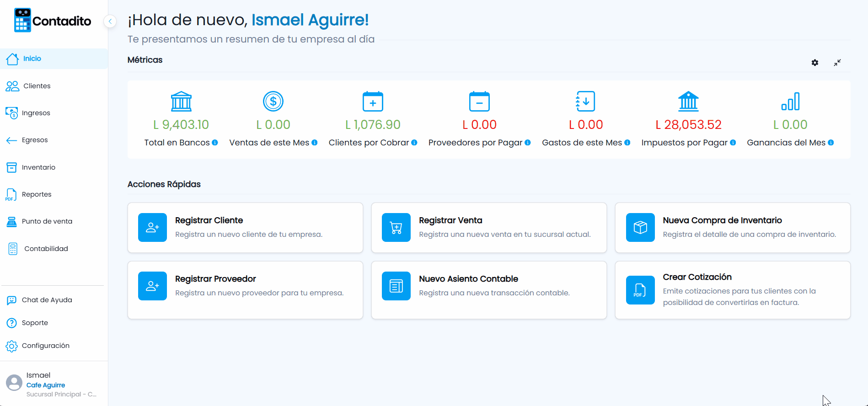Click the Gastos de este Mes download icon
This screenshot has width=868, height=406.
pyautogui.click(x=586, y=101)
